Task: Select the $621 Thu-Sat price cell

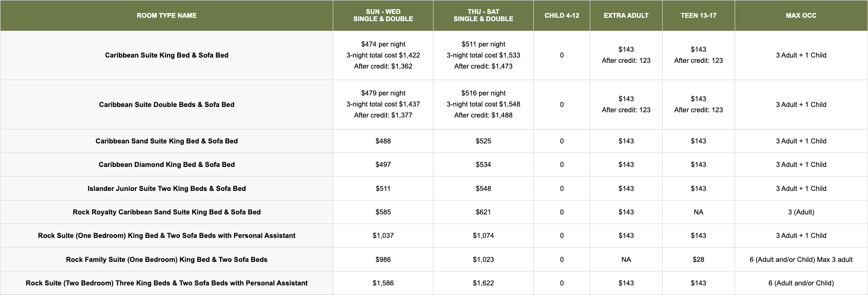Action: pyautogui.click(x=483, y=212)
